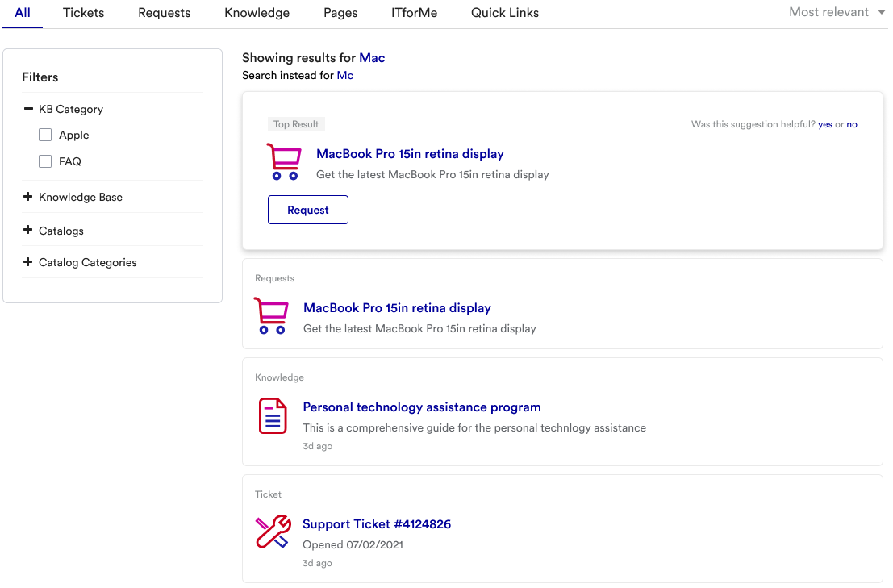This screenshot has width=893, height=588.
Task: Expand Catalog Categories filter plus icon
Action: [28, 262]
